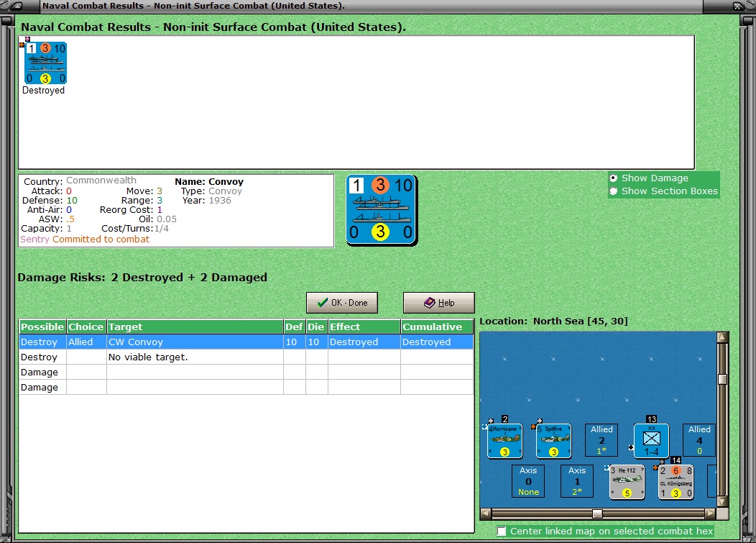Click the Choice column header
The height and width of the screenshot is (543, 756).
[x=86, y=327]
